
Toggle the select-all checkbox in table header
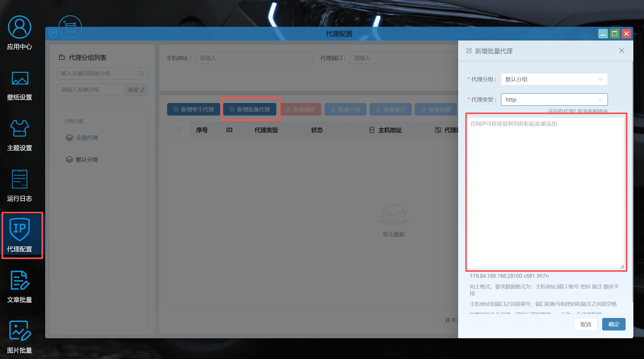[x=178, y=130]
